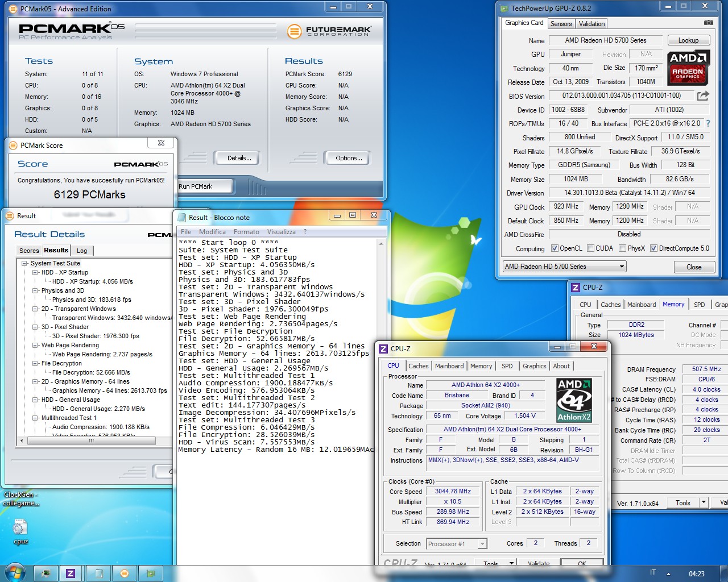Open the Formato menu in Notepad
The image size is (728, 582).
tap(246, 232)
